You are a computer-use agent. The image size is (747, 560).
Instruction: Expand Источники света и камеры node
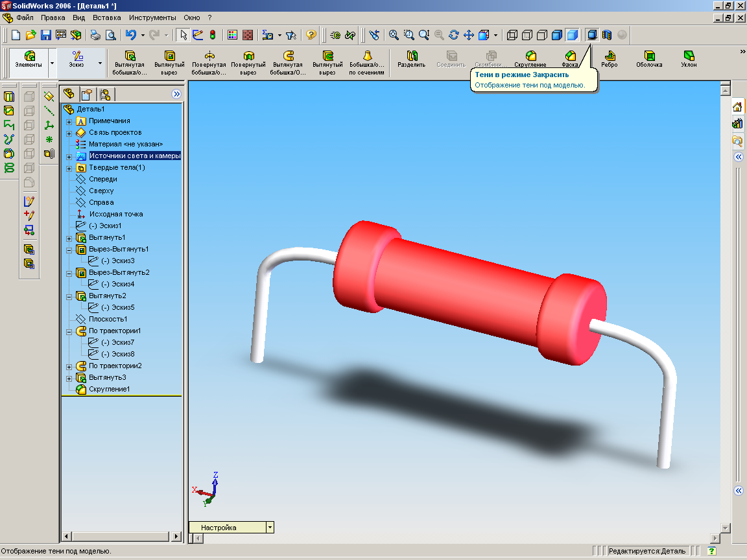click(x=69, y=157)
